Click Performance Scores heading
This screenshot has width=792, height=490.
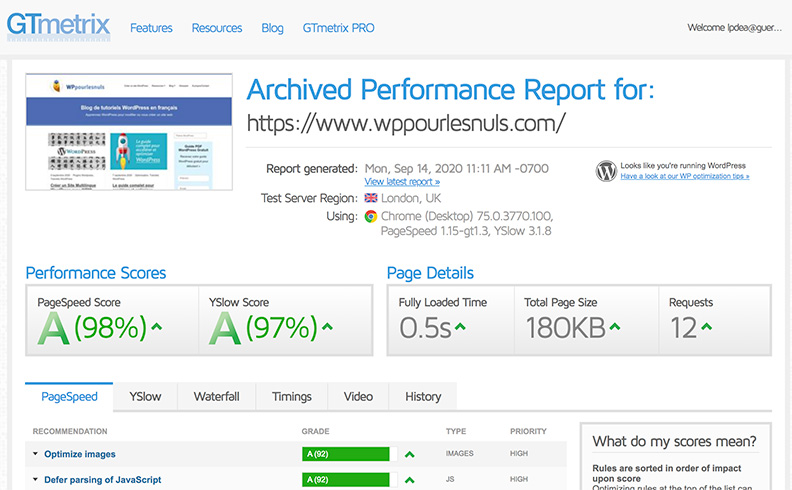(x=95, y=273)
